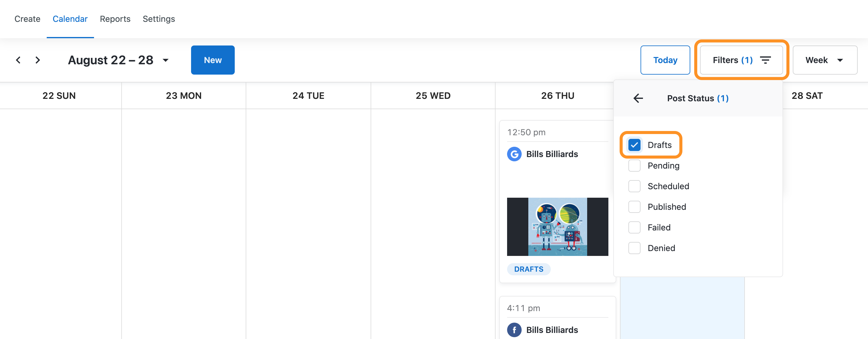
Task: Click back arrow in Post Status panel
Action: [638, 99]
